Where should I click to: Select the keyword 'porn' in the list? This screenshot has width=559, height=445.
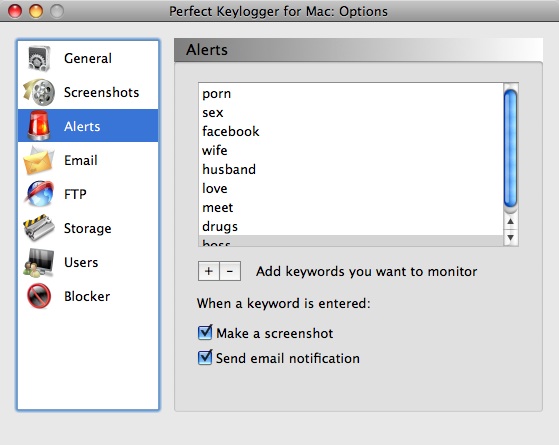351,93
